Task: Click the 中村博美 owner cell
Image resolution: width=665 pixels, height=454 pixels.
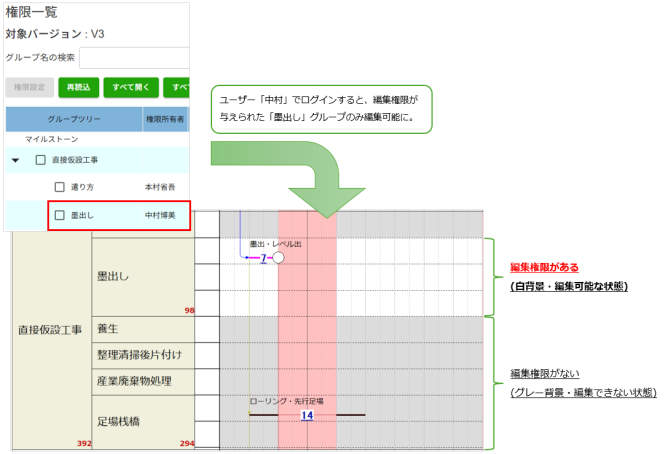Action: pos(162,215)
